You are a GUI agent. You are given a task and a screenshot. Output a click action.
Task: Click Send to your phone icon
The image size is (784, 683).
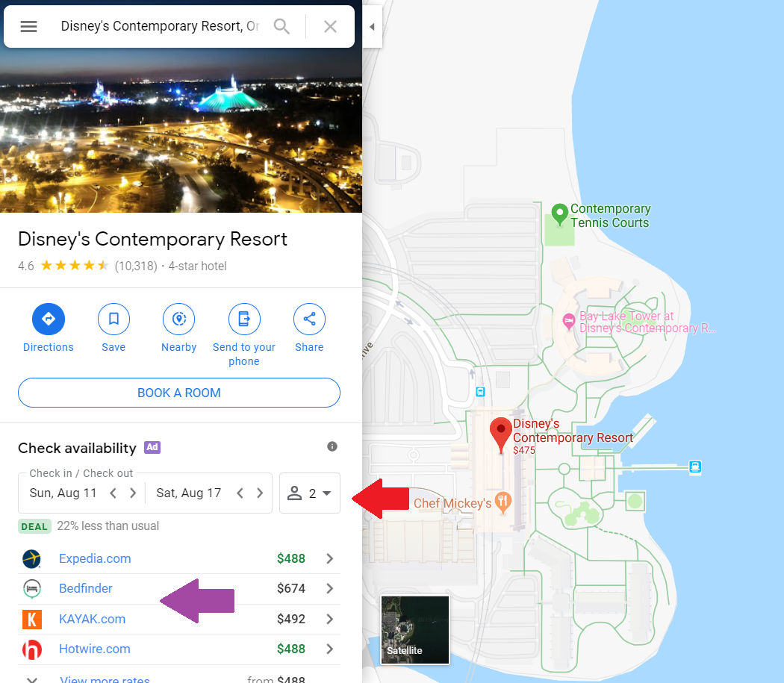pos(244,319)
